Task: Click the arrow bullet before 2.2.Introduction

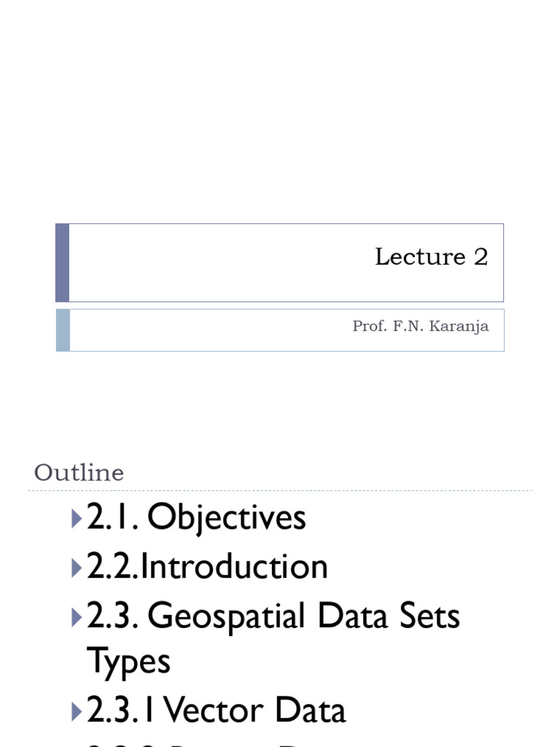Action: pyautogui.click(x=77, y=567)
